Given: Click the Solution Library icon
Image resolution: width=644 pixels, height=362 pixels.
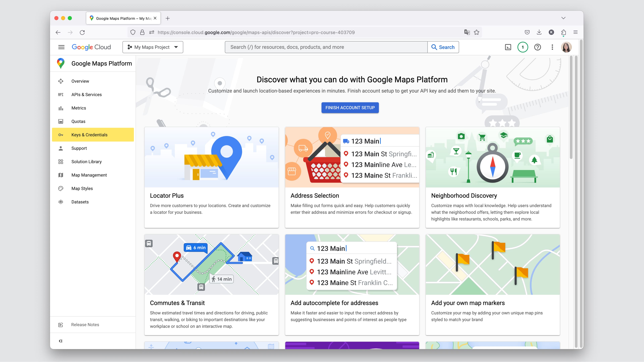Looking at the screenshot, I should (61, 162).
